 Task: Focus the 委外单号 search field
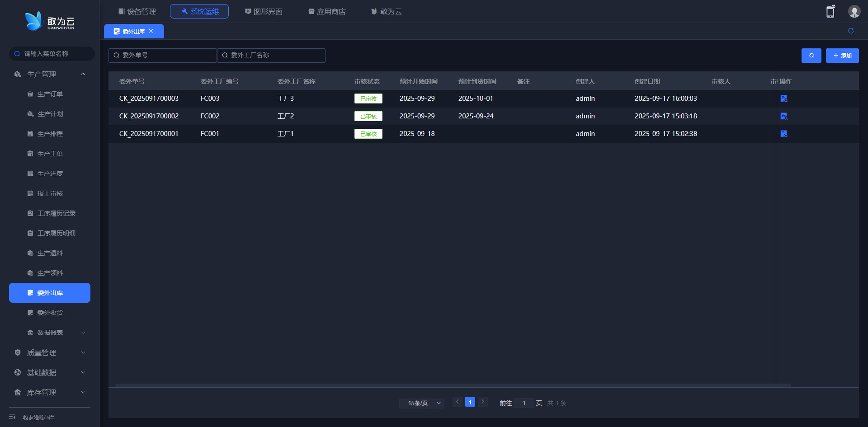coord(163,55)
